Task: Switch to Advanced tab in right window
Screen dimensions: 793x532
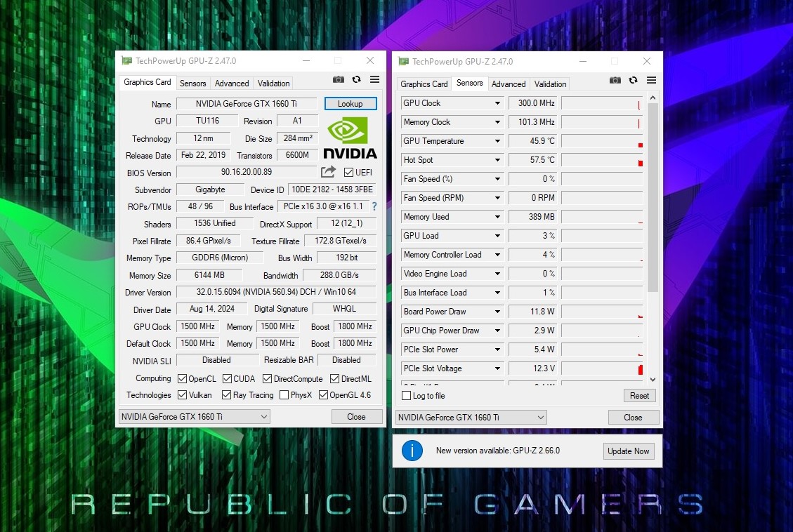Action: pos(509,84)
